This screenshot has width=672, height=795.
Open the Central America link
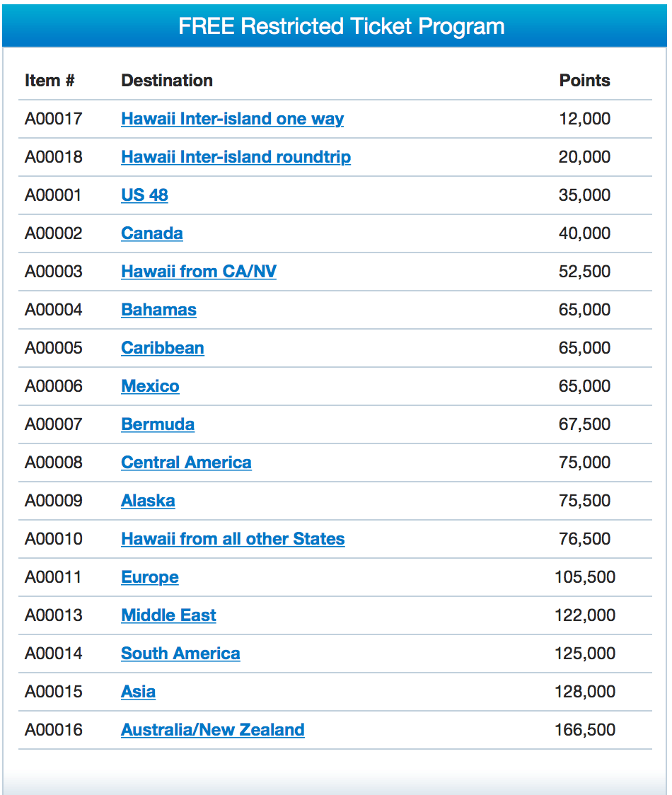(x=186, y=463)
